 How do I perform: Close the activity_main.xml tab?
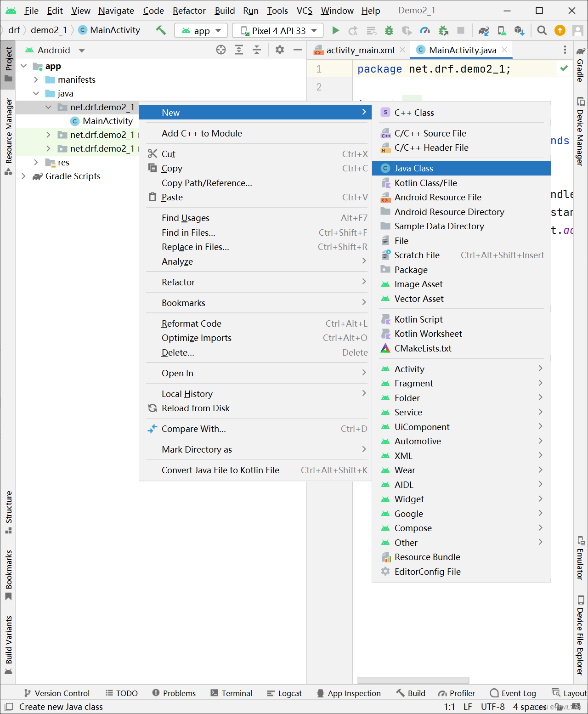tap(402, 50)
